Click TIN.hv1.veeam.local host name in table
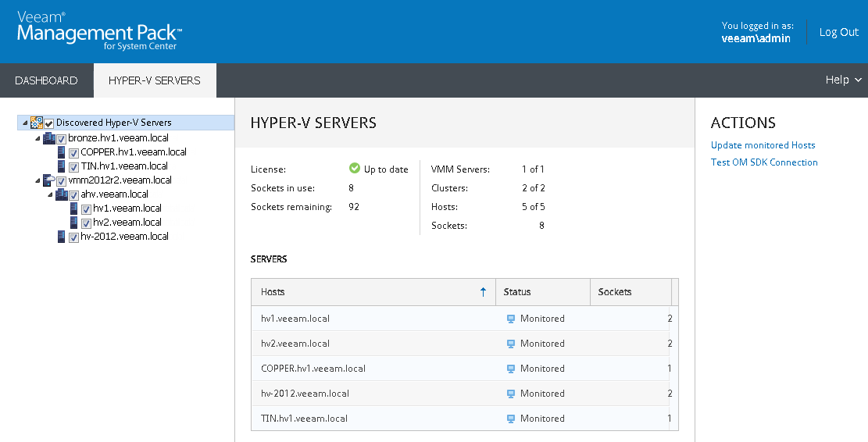868x442 pixels. coord(304,419)
